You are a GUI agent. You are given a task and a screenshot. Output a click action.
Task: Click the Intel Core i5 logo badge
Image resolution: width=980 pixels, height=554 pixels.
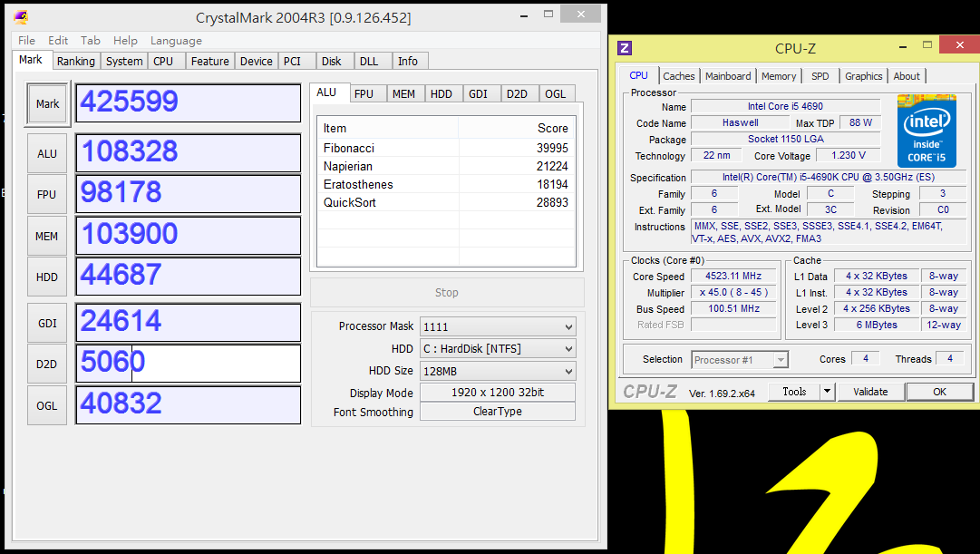pyautogui.click(x=927, y=131)
